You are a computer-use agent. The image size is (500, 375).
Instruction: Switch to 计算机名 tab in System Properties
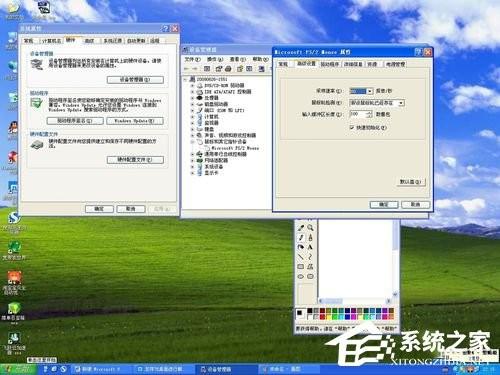click(x=51, y=41)
